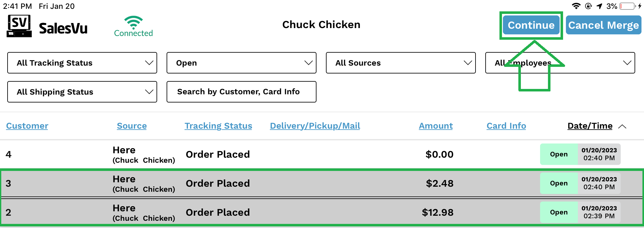Image resolution: width=644 pixels, height=228 pixels.
Task: Sort by Tracking Status column header
Action: tap(218, 126)
